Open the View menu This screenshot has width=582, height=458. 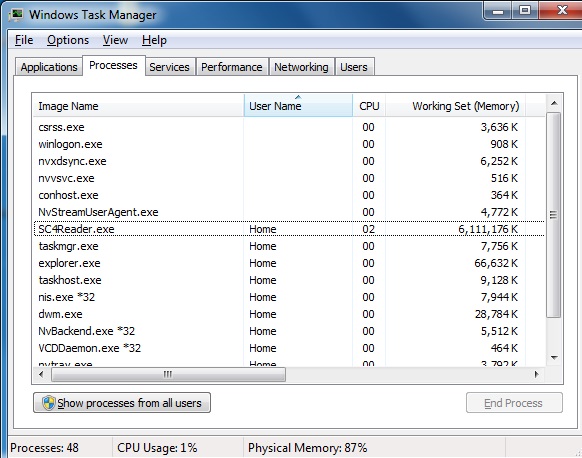(x=115, y=40)
